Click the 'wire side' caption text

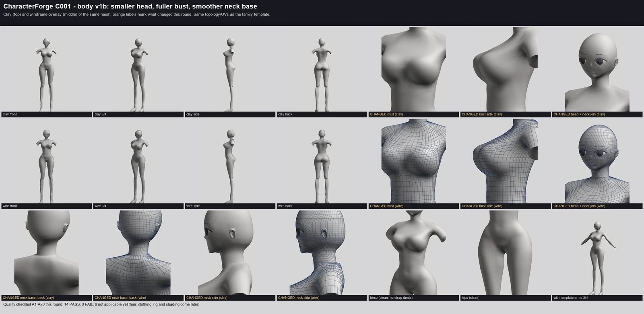pos(193,206)
